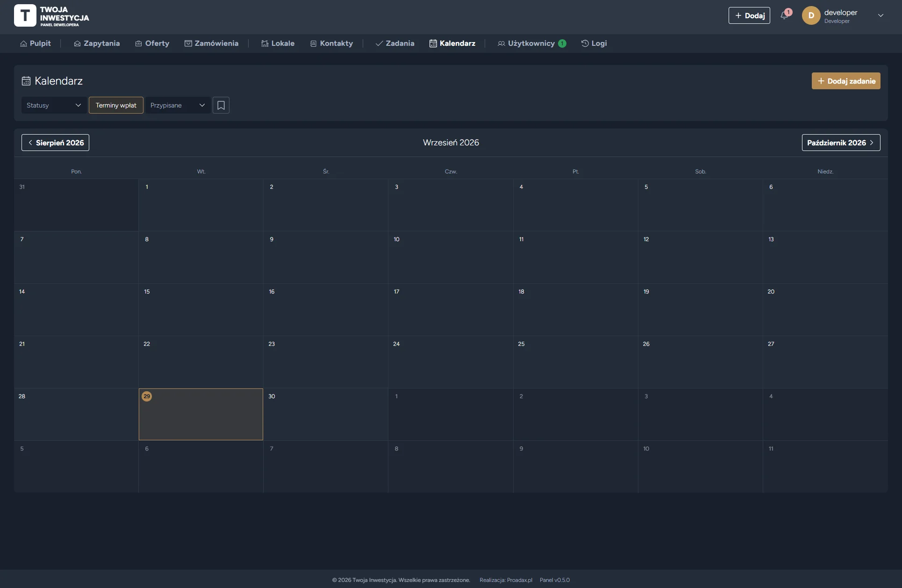Click the Dodaj zadanie button
This screenshot has height=588, width=902.
(846, 81)
